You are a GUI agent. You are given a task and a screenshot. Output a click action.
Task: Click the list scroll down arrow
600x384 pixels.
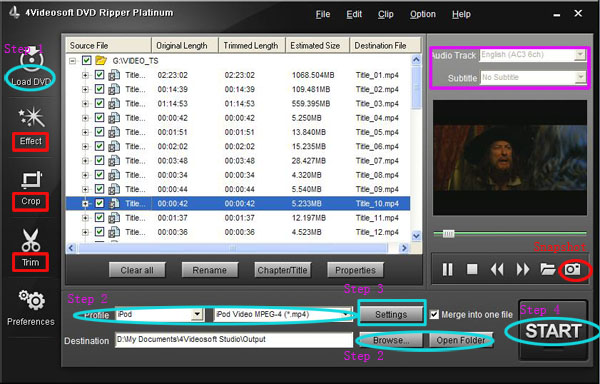(x=416, y=236)
